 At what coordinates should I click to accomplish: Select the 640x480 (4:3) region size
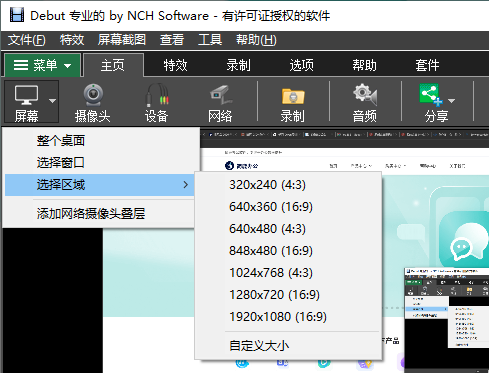coord(288,229)
